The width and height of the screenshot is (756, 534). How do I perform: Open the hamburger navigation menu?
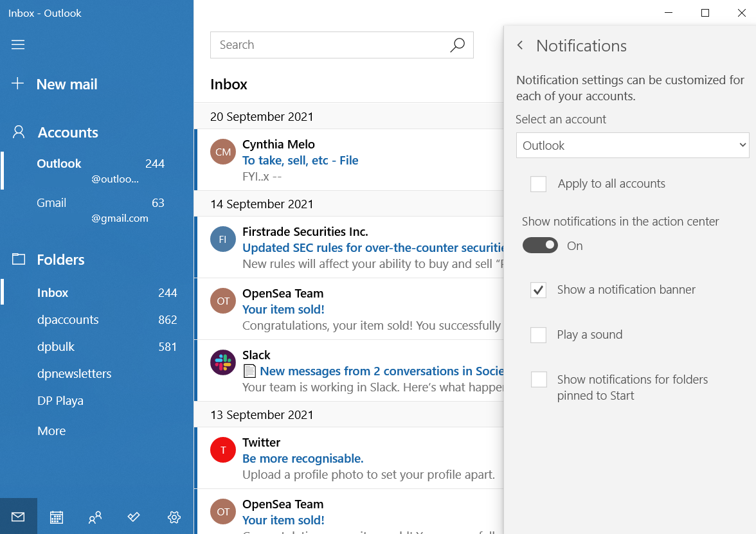tap(18, 45)
